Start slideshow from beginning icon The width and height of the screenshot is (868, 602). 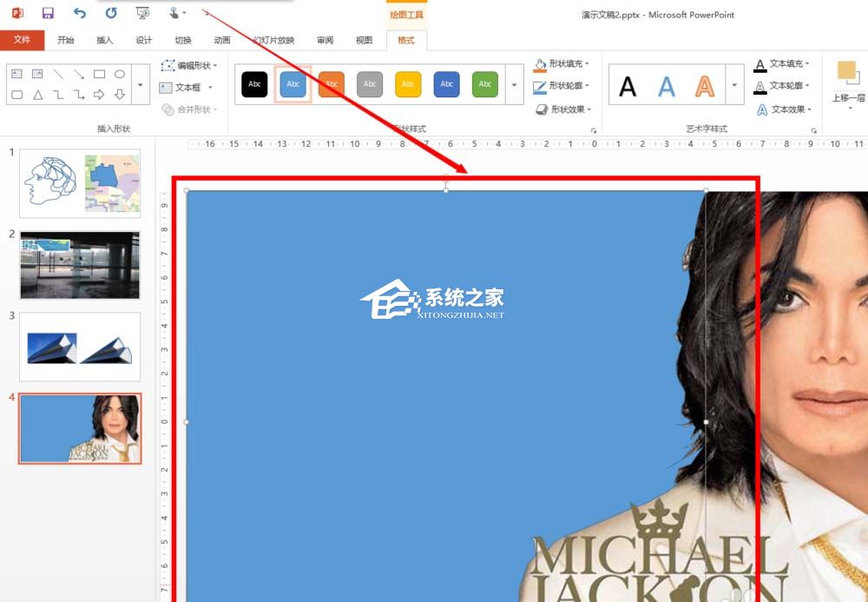(x=142, y=12)
